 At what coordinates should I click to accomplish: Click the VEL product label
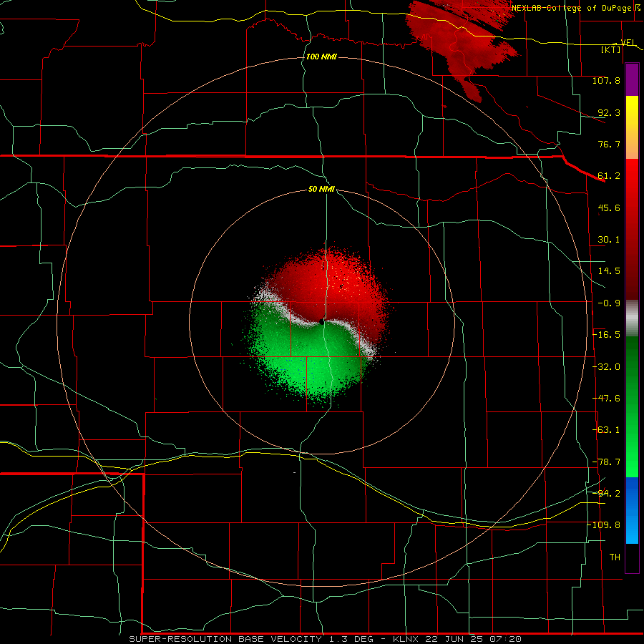pyautogui.click(x=628, y=42)
